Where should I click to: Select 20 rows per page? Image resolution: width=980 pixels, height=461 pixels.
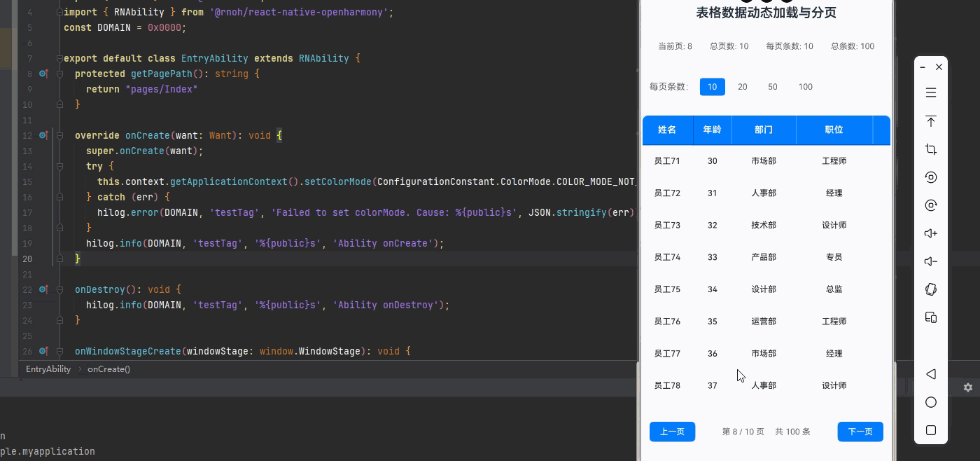click(743, 87)
